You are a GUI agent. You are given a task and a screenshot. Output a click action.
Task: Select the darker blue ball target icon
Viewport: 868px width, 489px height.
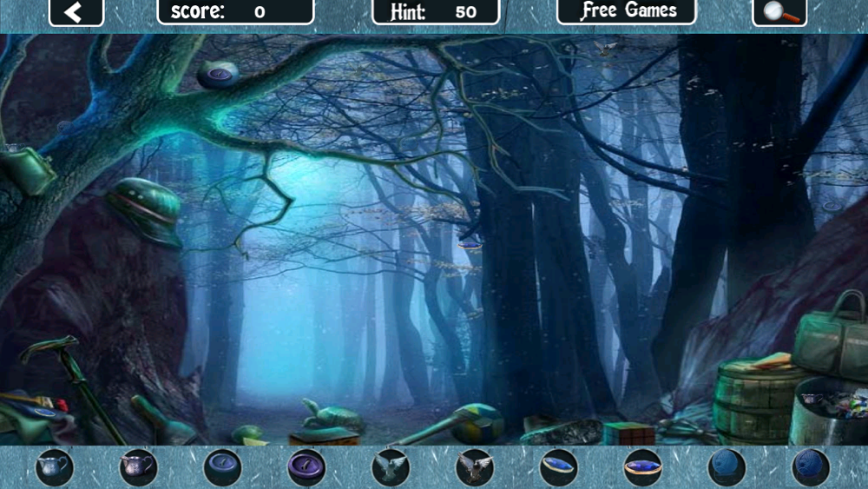click(811, 467)
